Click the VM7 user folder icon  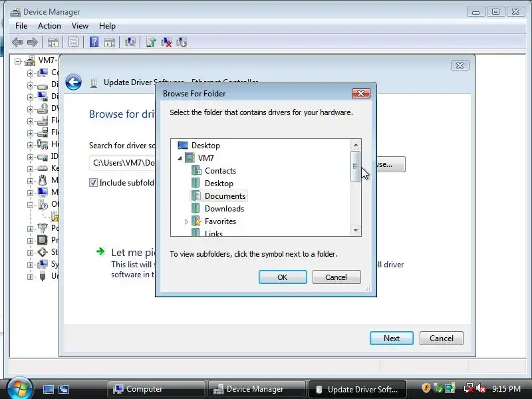(190, 158)
